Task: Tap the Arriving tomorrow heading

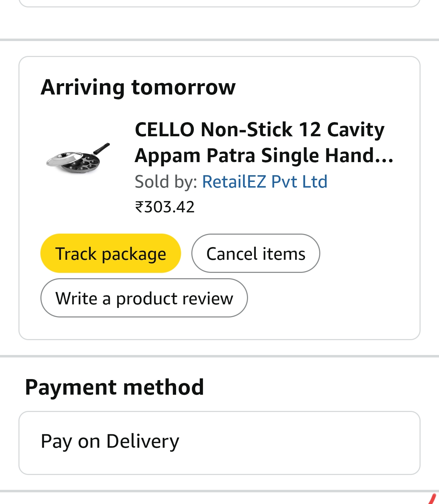Action: [x=138, y=87]
